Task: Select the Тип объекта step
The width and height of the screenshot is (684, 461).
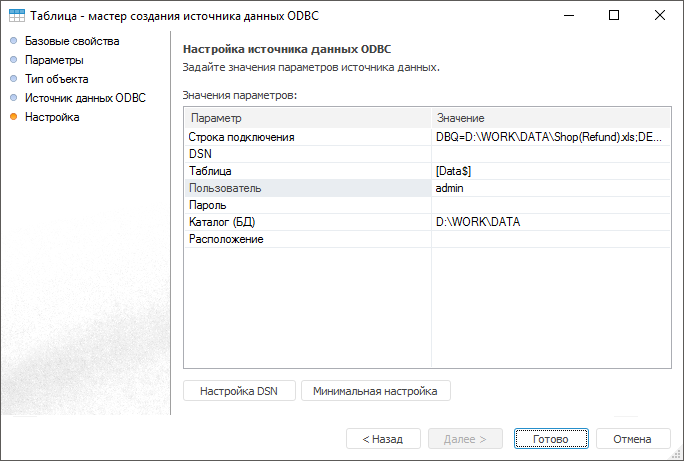Action: point(56,79)
